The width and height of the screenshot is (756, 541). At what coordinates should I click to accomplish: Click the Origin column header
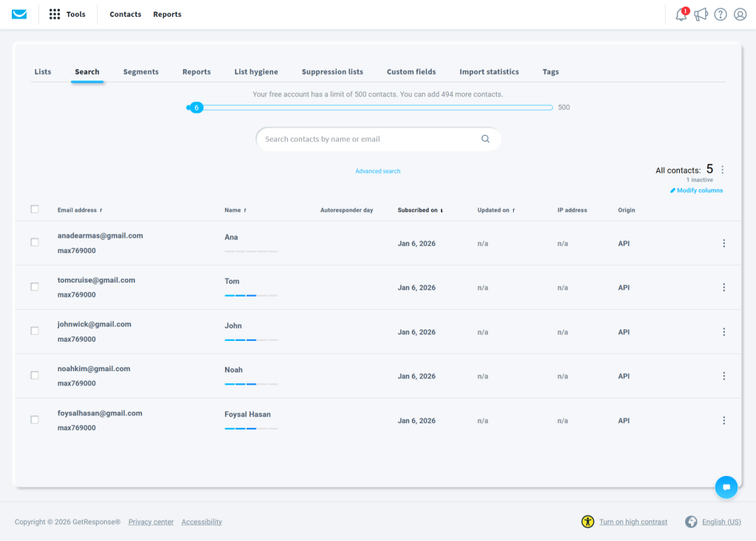pos(626,210)
